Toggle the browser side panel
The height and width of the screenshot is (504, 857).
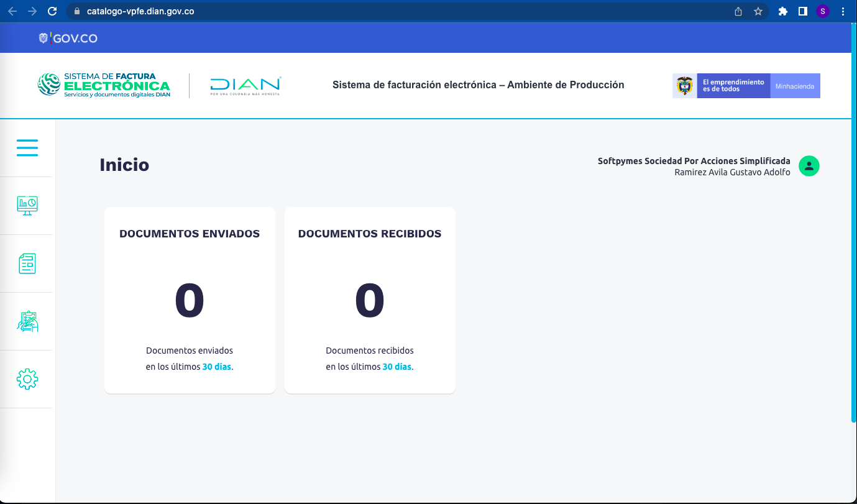803,11
